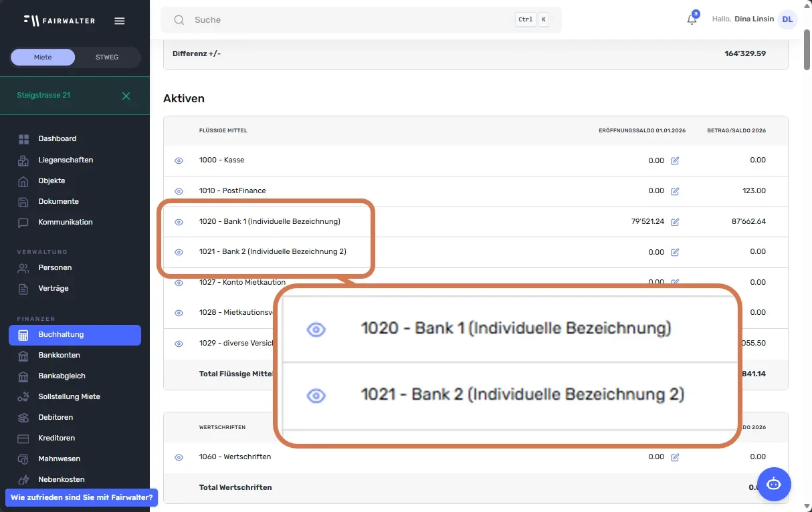Go to Bankkonten label in the sidebar
The image size is (812, 512).
pos(60,356)
